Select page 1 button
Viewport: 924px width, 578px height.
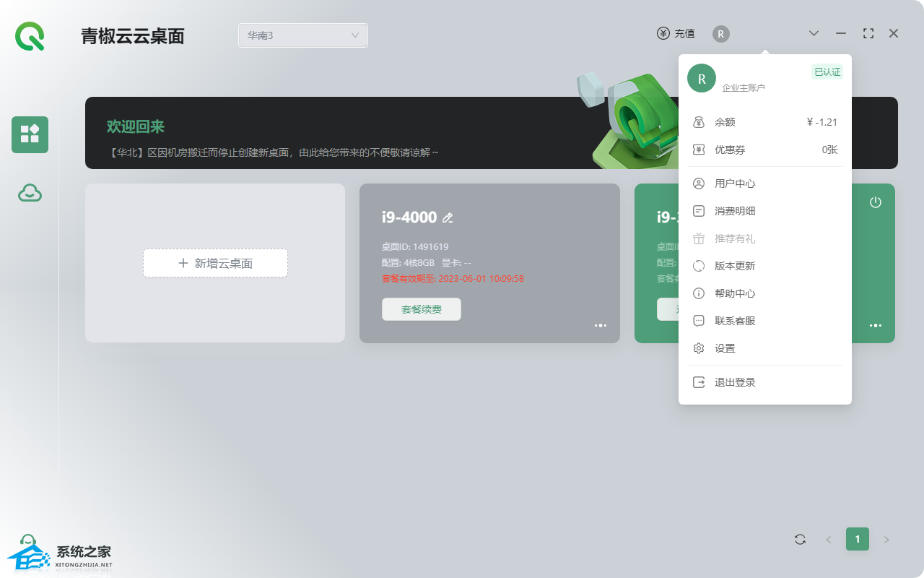(x=858, y=539)
